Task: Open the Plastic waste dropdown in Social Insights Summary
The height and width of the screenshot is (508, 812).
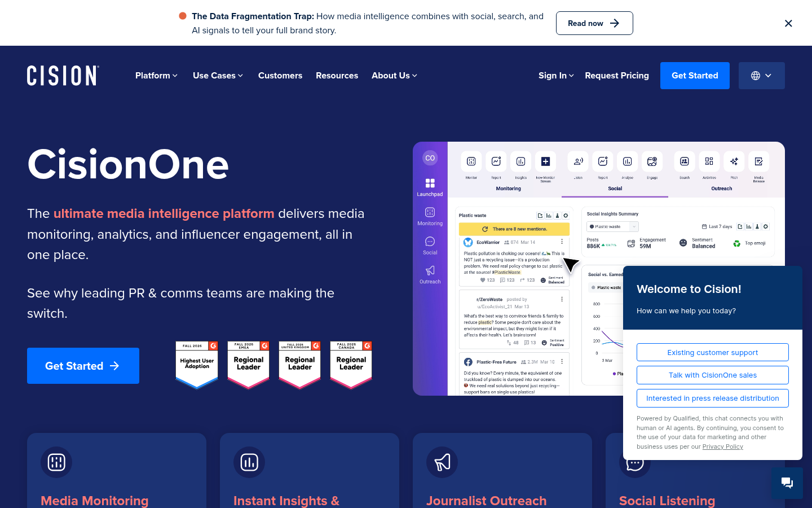Action: (x=613, y=227)
